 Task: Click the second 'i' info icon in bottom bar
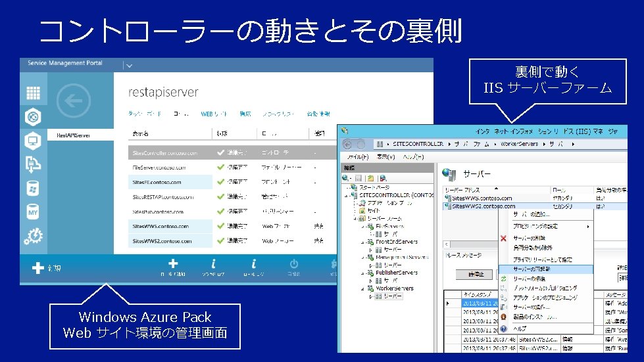[253, 263]
